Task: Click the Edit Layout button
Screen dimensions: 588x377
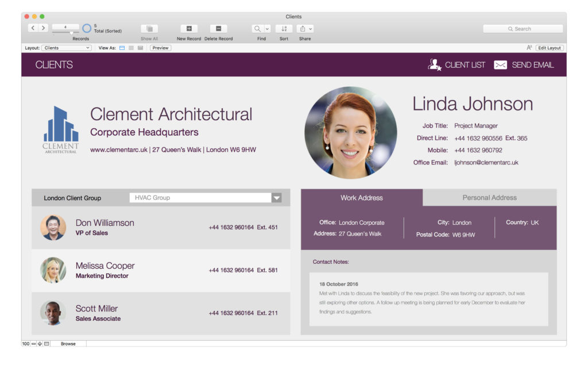Action: coord(549,48)
